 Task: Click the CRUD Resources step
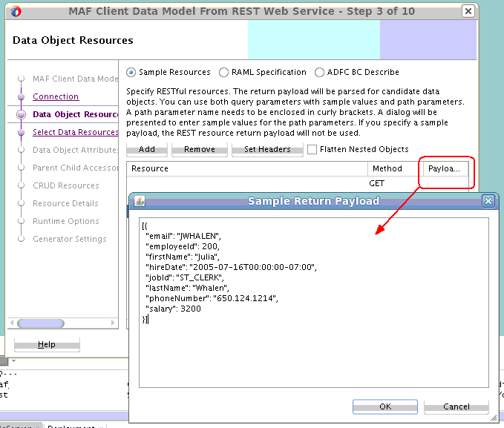(66, 185)
